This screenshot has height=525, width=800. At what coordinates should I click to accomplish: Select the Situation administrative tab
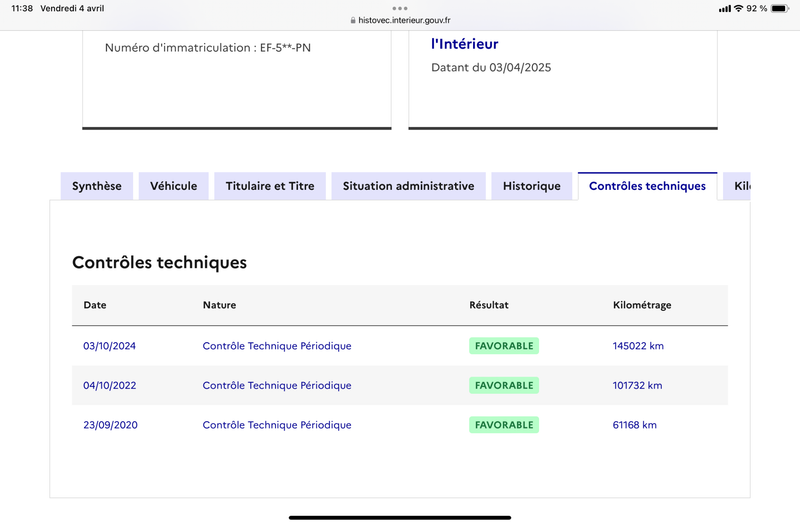(x=408, y=186)
